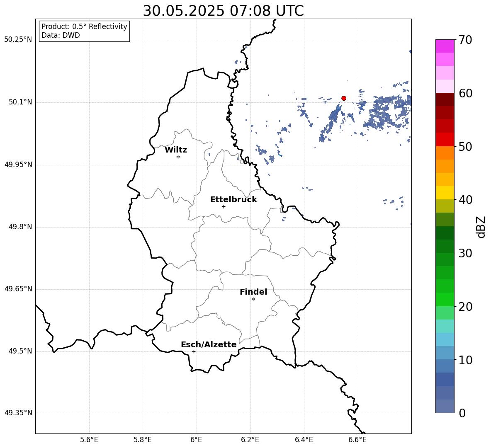Click the 70 colorbar tick label
491x448 pixels.
coord(465,40)
